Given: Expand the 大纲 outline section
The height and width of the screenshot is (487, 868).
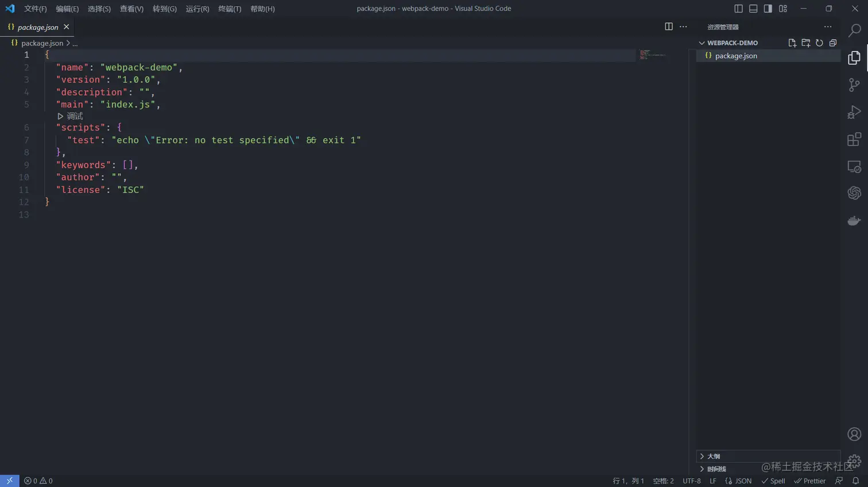Looking at the screenshot, I should click(x=768, y=456).
